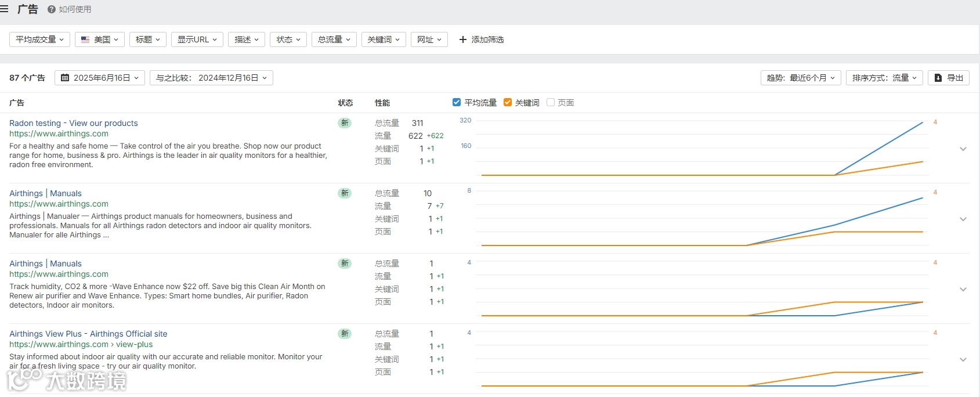Screen dimensions: 980x397
Task: Click 总流量 value 10
Action: point(428,193)
